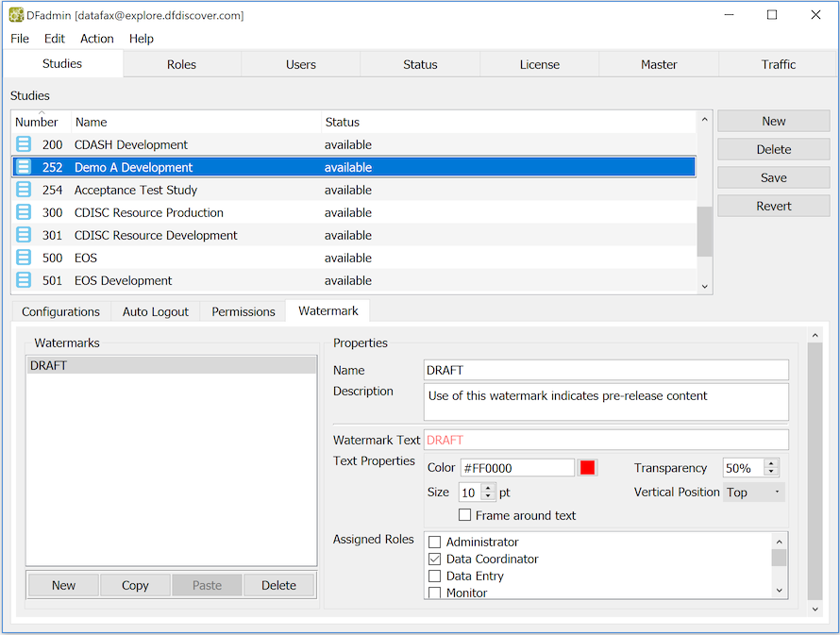Check the Monitor role checkbox
Image resolution: width=840 pixels, height=635 pixels.
[x=434, y=593]
